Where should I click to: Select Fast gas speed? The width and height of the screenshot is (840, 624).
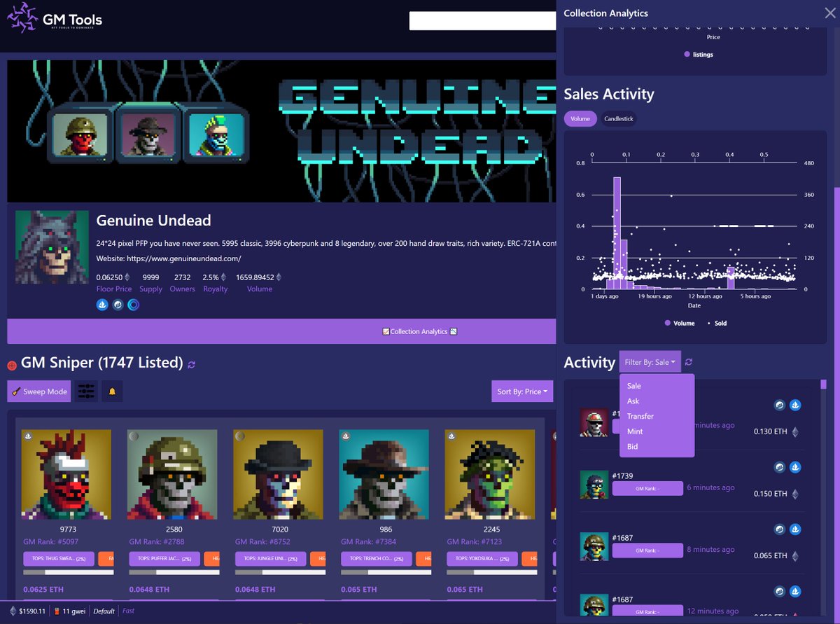[x=128, y=611]
